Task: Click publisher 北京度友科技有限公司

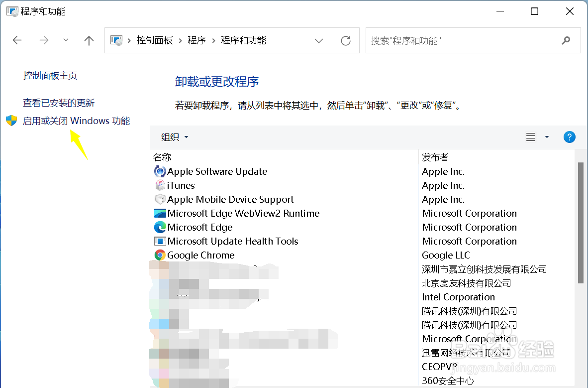Action: tap(467, 283)
